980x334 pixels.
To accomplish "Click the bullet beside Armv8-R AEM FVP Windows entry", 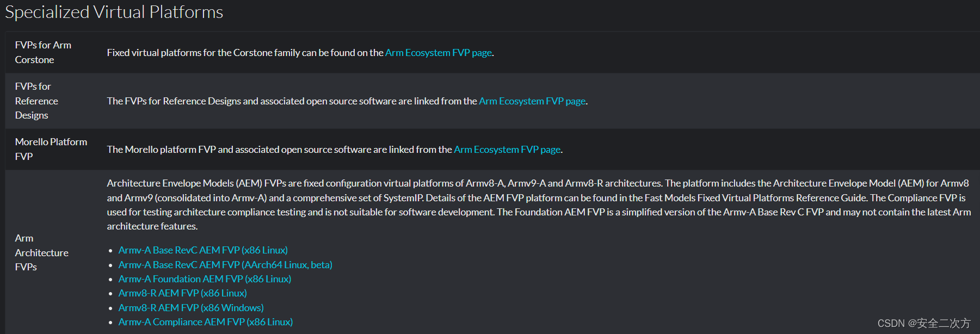I will [x=112, y=307].
